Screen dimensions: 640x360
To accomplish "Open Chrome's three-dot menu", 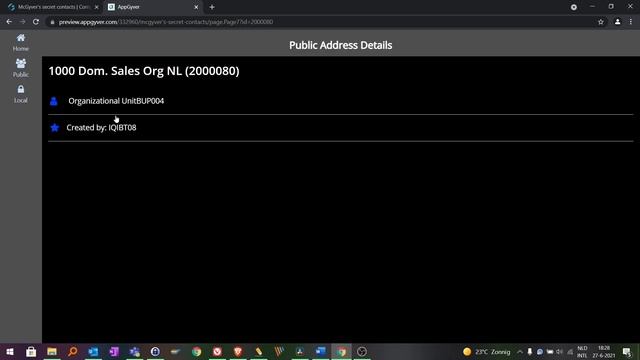I will 631,22.
